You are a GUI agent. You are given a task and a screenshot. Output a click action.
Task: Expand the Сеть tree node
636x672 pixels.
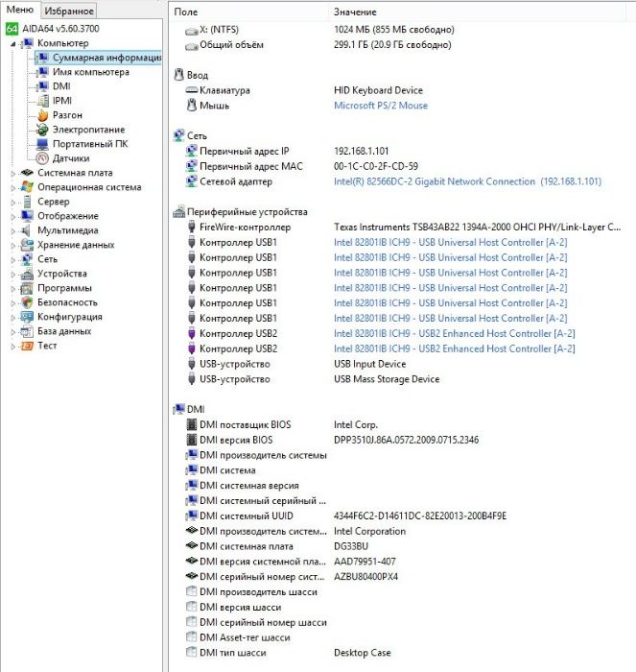click(x=12, y=260)
